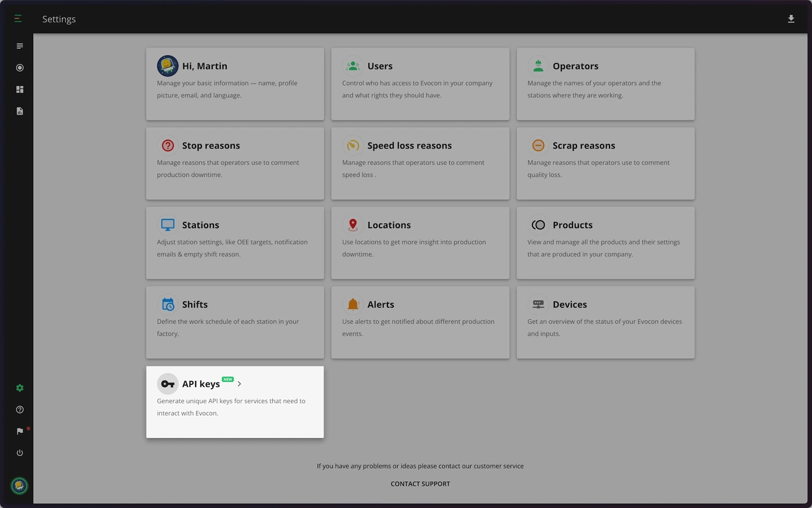
Task: Click the Hi, Martin profile avatar
Action: click(168, 66)
